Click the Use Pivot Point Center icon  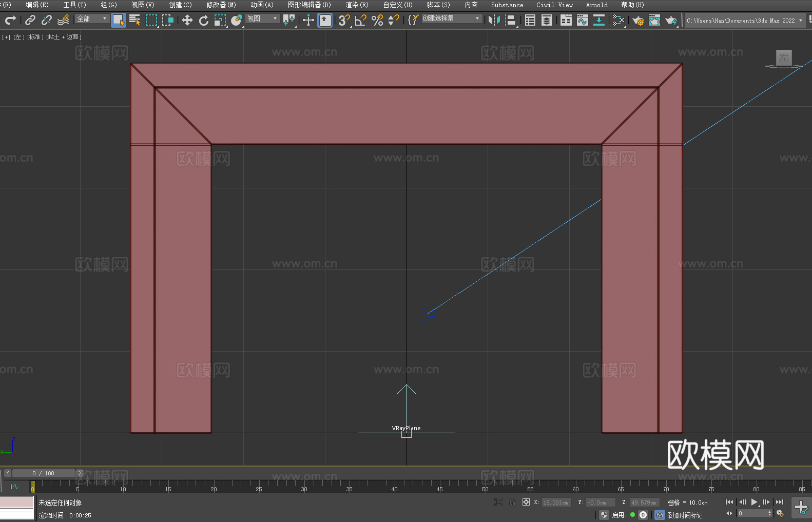[289, 20]
